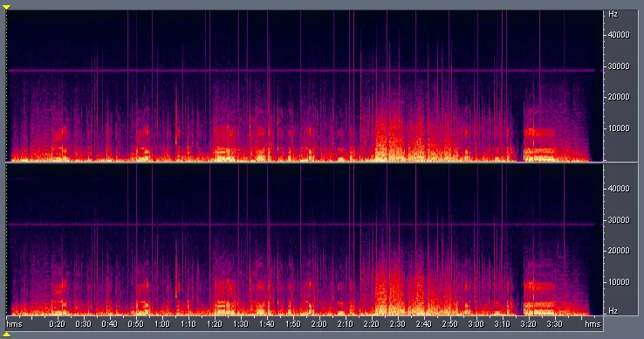Click the 20000 label on the lower channel scale

click(619, 251)
